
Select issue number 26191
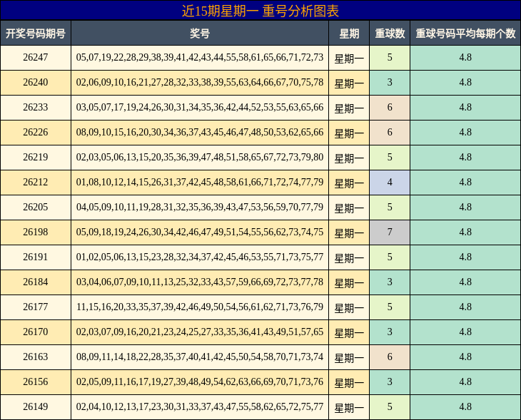(36, 257)
